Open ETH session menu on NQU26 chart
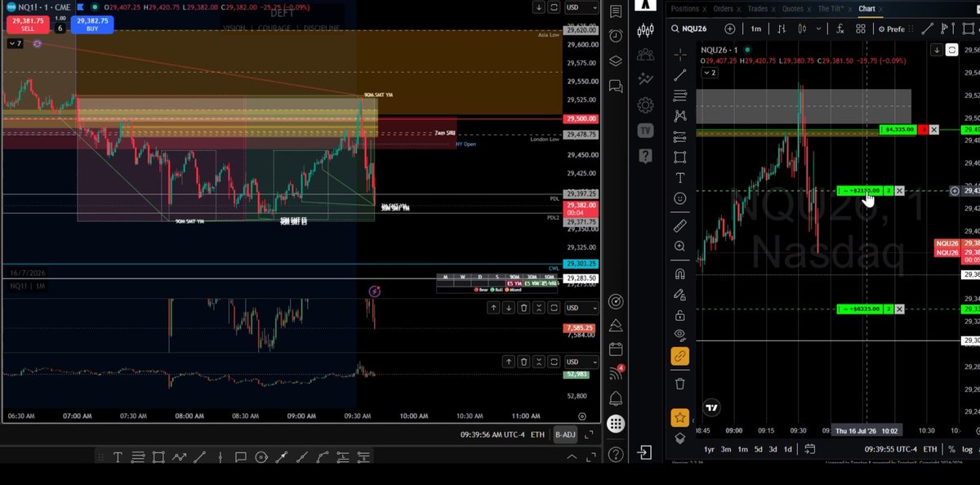Image resolution: width=980 pixels, height=485 pixels. (x=929, y=449)
